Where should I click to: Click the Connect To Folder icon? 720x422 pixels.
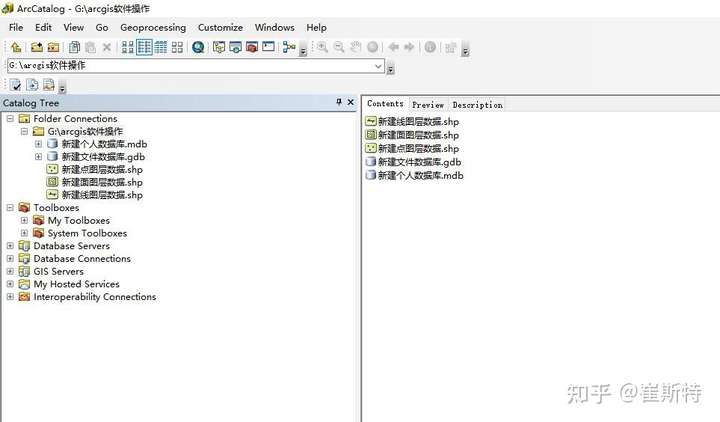[36, 47]
